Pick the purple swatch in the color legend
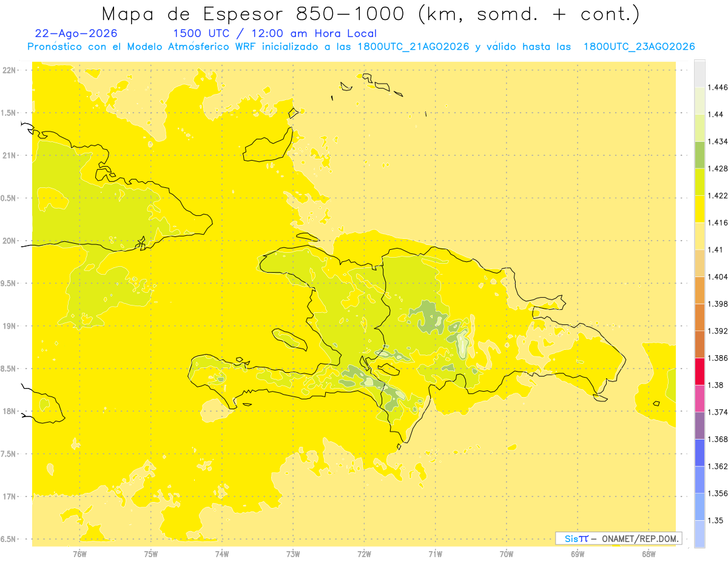The width and height of the screenshot is (728, 562). [699, 425]
